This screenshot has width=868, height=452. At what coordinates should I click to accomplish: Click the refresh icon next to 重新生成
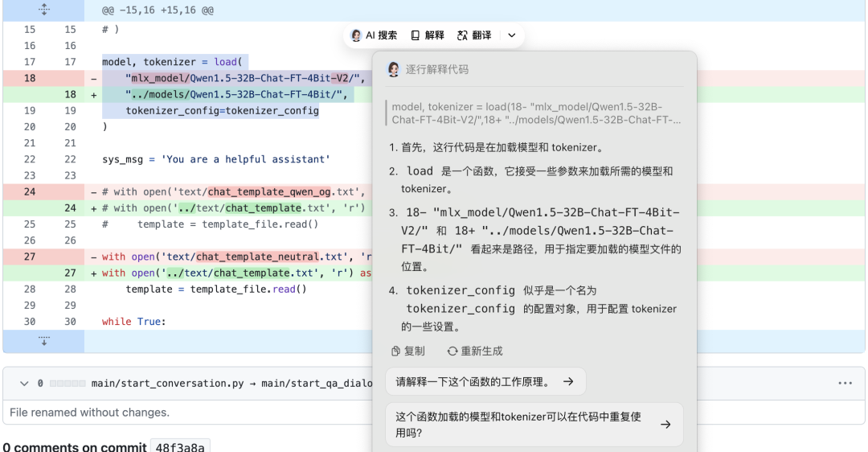[x=452, y=351]
